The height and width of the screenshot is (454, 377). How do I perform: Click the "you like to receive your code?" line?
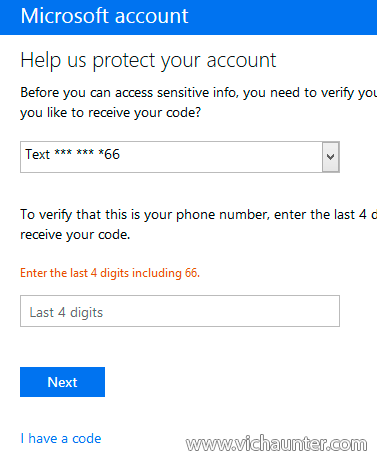[111, 113]
